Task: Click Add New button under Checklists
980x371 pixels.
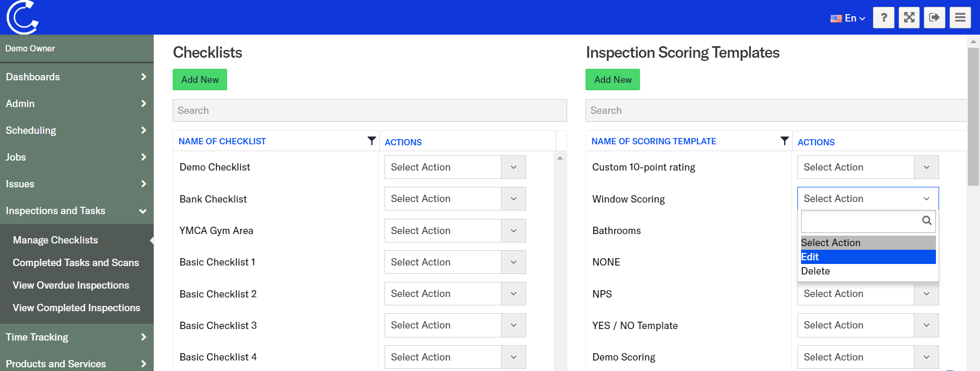Action: pos(200,80)
